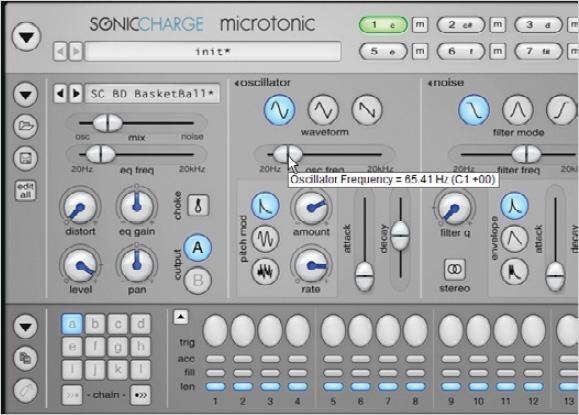This screenshot has height=415, width=579.
Task: Toggle the noise stereo button
Action: click(455, 269)
